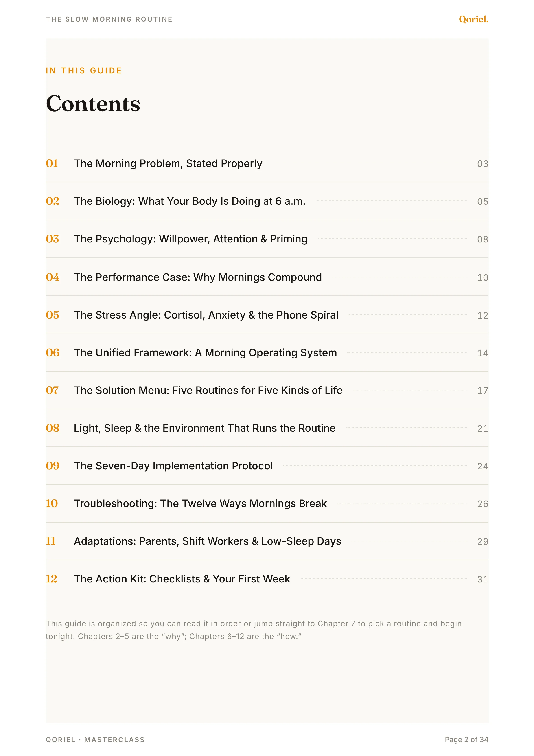The width and height of the screenshot is (534, 756).
Task: Click orange chapter number 05
Action: point(53,315)
